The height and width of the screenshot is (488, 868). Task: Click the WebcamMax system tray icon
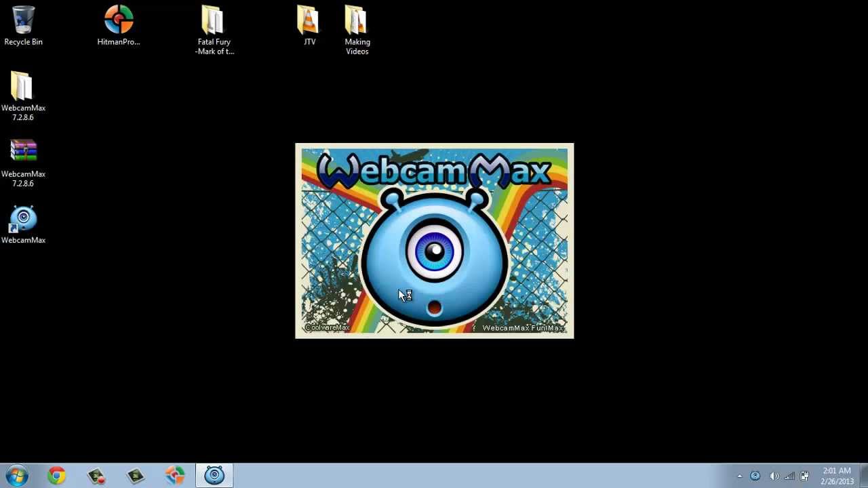755,476
